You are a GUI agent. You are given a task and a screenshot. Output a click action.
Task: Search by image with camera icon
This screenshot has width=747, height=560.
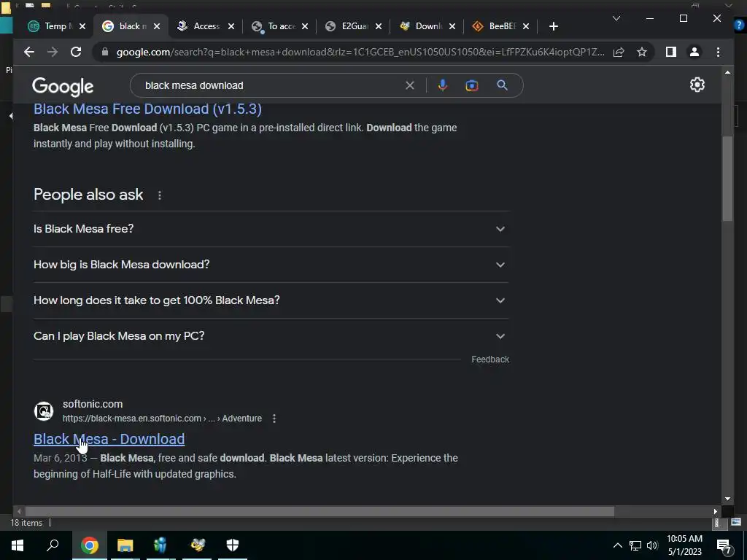472,85
